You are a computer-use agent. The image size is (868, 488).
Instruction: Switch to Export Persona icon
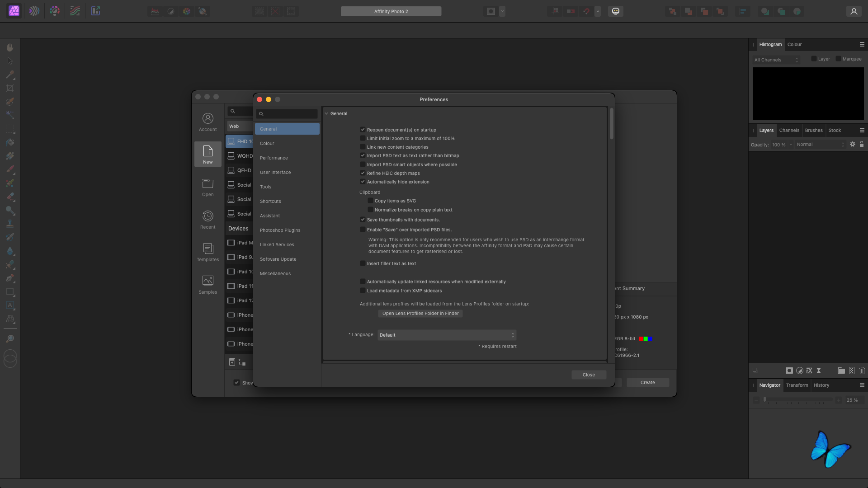[95, 11]
